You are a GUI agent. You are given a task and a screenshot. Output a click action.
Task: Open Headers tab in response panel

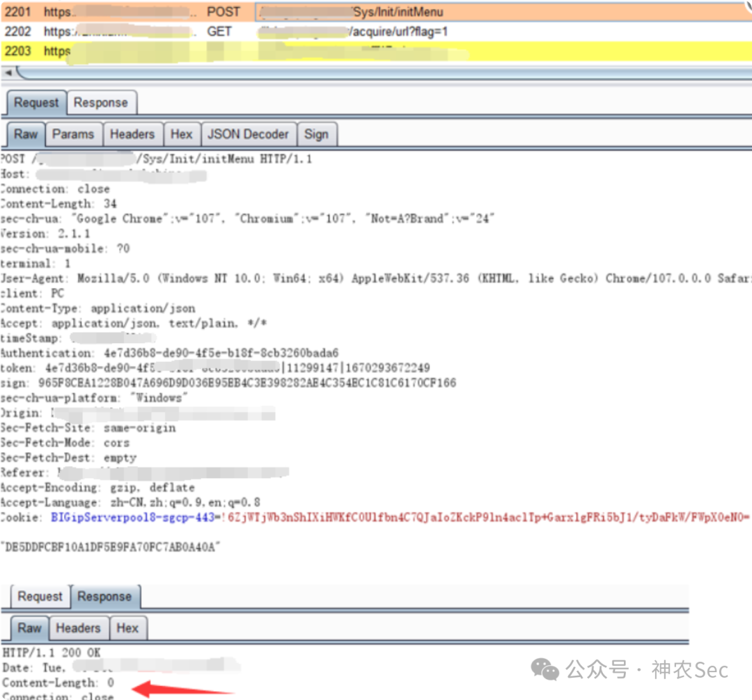[78, 628]
